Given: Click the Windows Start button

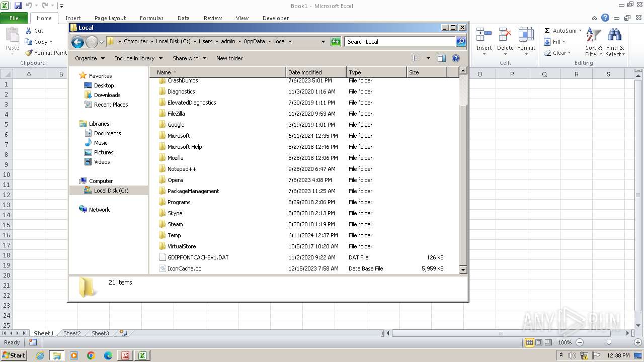Looking at the screenshot, I should click(x=14, y=355).
